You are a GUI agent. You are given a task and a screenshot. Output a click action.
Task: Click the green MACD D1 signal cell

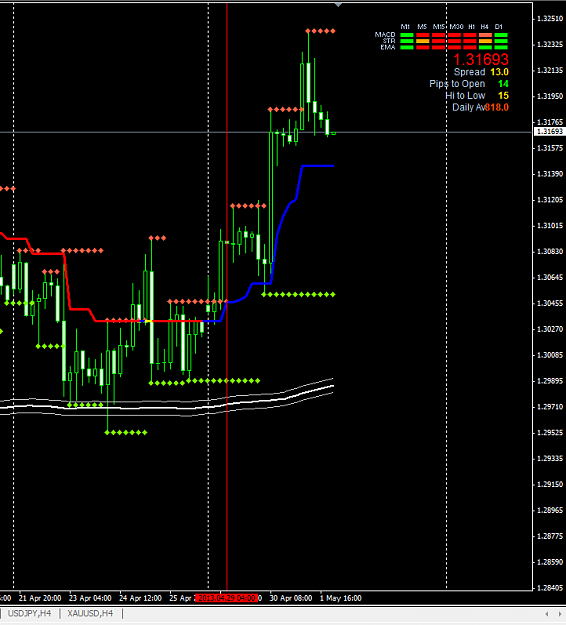tap(501, 35)
